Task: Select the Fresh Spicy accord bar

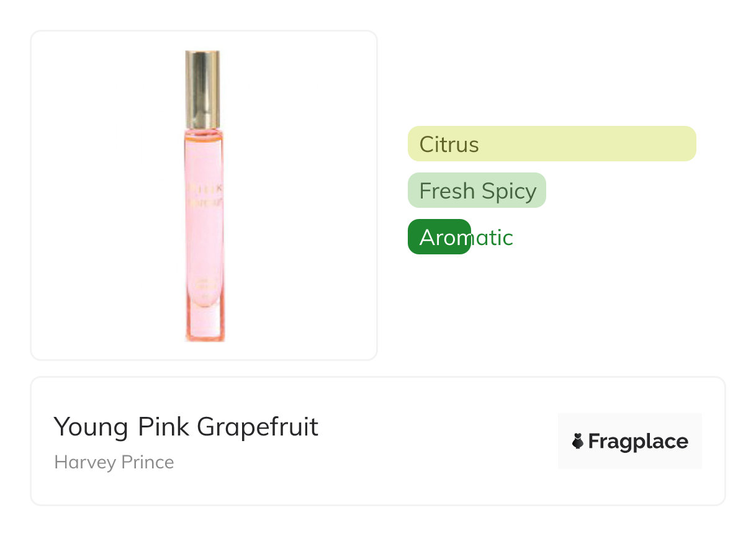Action: click(x=476, y=190)
